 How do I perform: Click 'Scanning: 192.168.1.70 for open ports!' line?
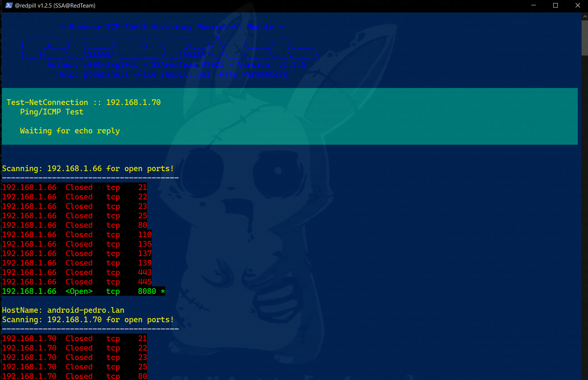click(88, 320)
